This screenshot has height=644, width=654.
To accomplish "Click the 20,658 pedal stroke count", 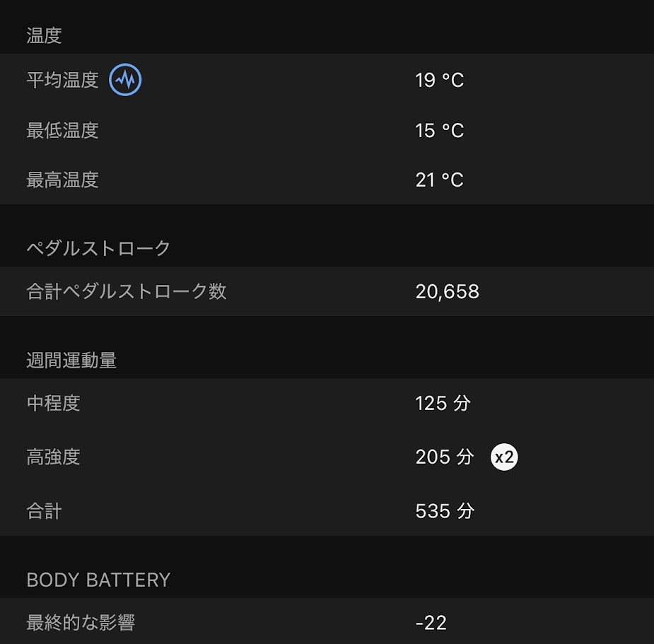I will pyautogui.click(x=447, y=291).
